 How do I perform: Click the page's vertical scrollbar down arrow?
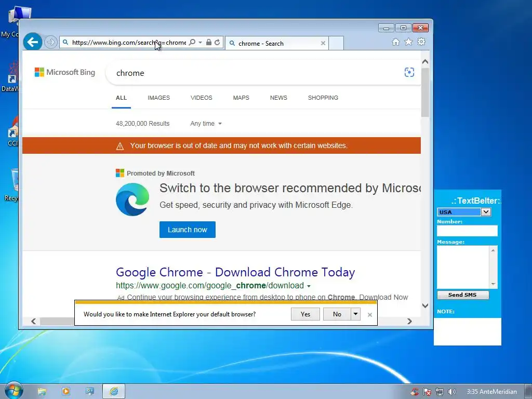tap(425, 305)
